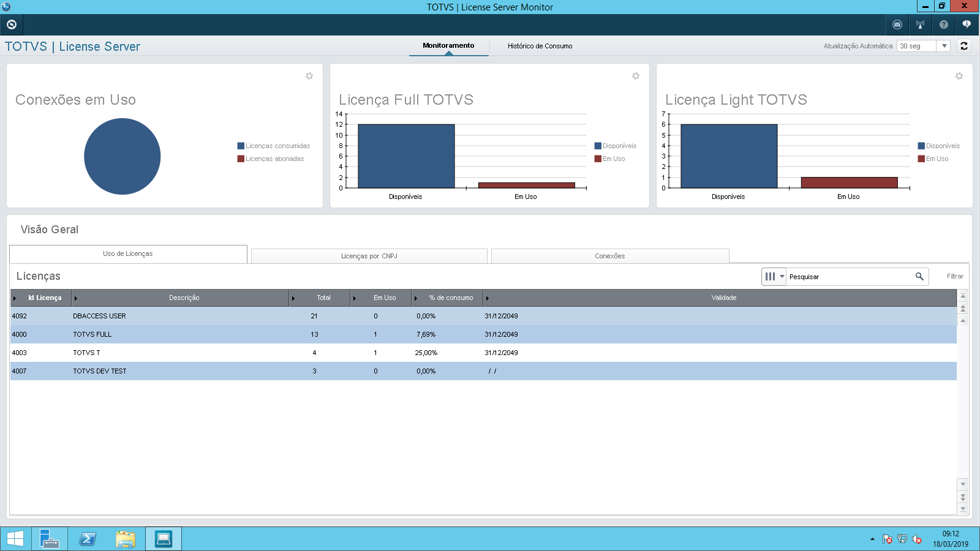Image resolution: width=980 pixels, height=551 pixels.
Task: Click the Licenças abonadas legend swatch
Action: point(241,159)
